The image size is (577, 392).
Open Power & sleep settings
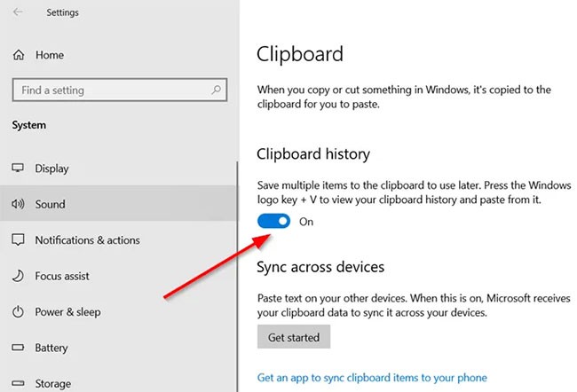[x=67, y=312]
